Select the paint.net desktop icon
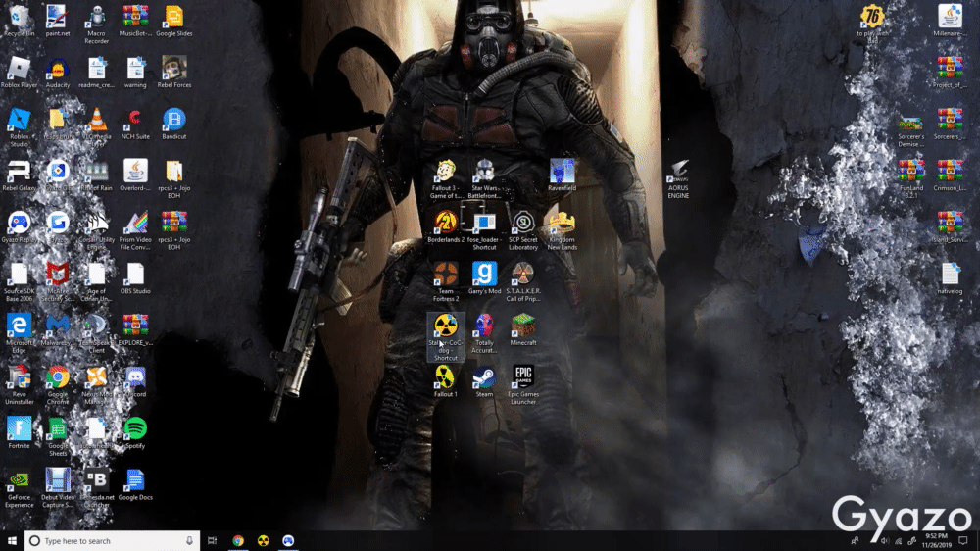980x551 pixels. point(58,21)
